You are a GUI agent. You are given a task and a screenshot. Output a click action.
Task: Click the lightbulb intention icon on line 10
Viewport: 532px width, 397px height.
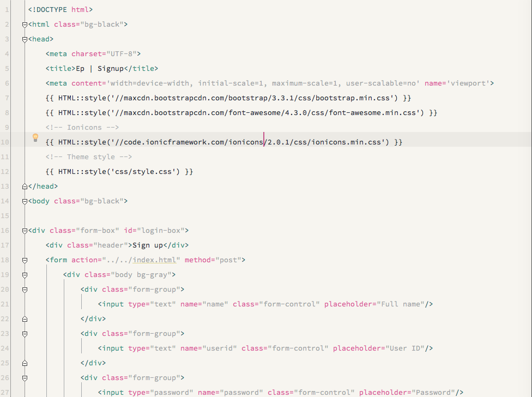[x=35, y=137]
